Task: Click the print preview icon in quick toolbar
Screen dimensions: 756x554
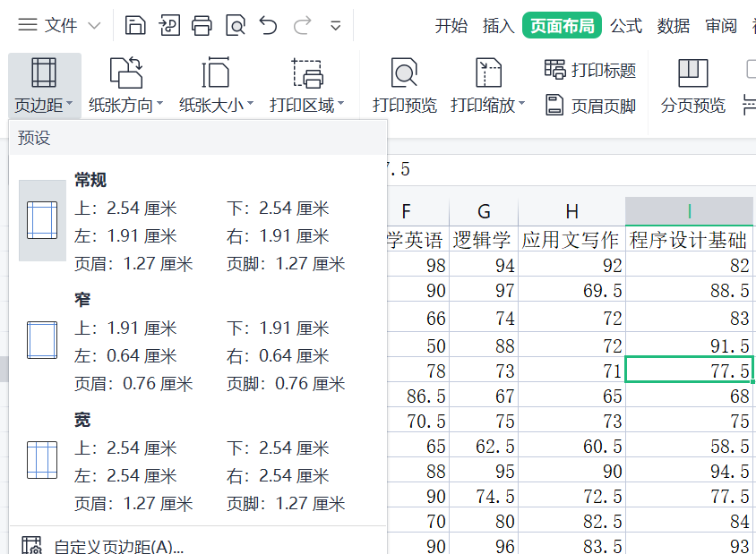Action: 236,25
